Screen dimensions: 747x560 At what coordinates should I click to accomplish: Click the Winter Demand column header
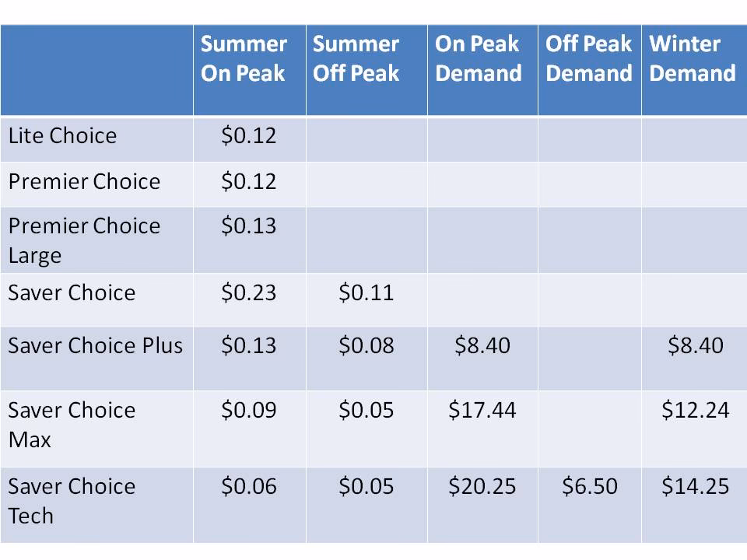click(693, 58)
